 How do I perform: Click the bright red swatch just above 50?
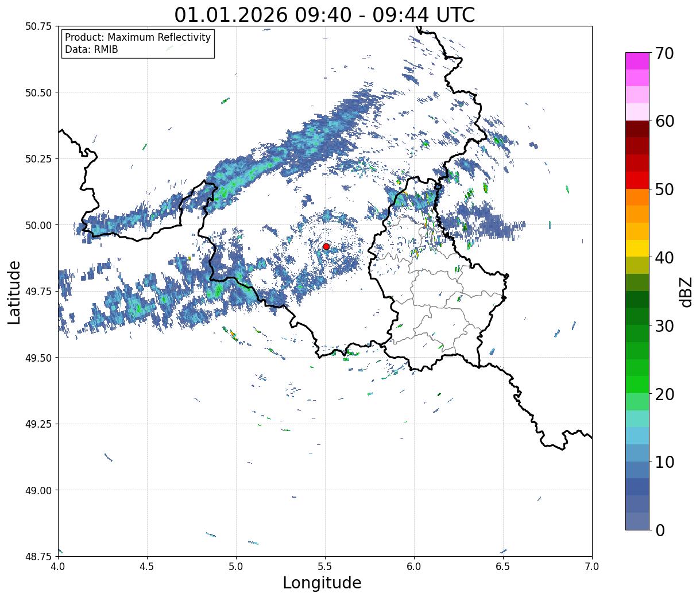tap(637, 180)
